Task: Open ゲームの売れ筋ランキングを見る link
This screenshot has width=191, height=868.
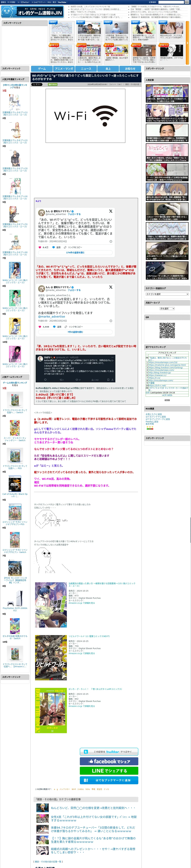Action: click(15, 384)
